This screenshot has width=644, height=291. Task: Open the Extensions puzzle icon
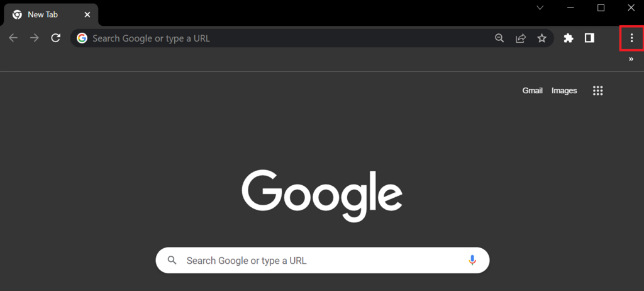click(569, 38)
